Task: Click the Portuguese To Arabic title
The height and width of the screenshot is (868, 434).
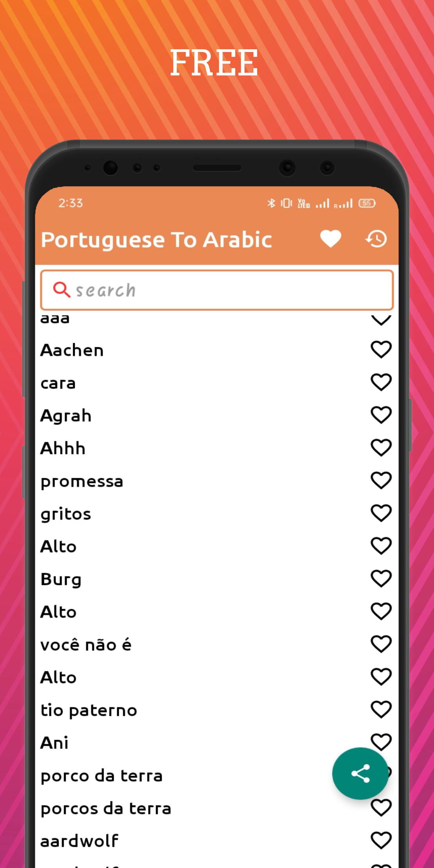Action: (156, 240)
